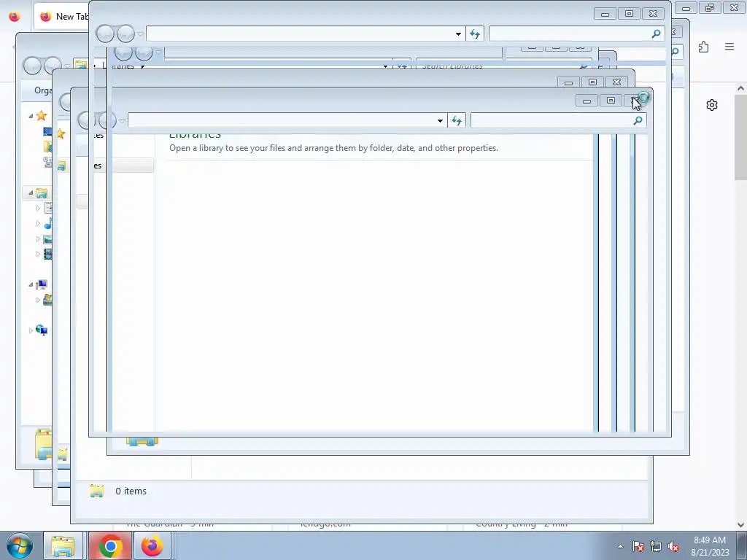This screenshot has height=560, width=747.
Task: Click the refresh button in the topmost Explorer window
Action: [x=475, y=34]
